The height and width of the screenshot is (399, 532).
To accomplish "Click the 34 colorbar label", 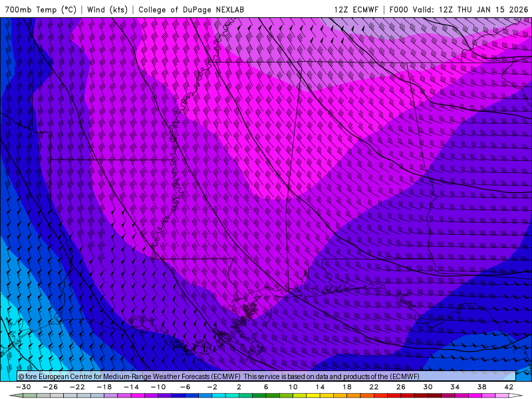I will tap(455, 387).
